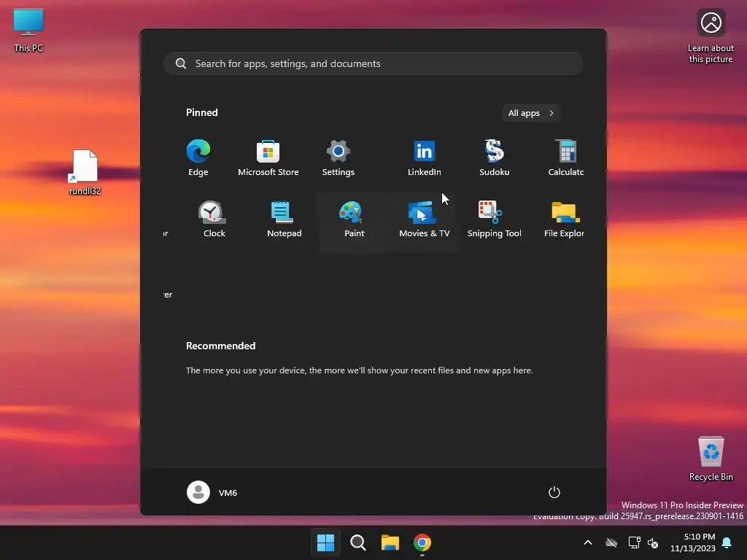Select the Recycle Bin desktop icon
This screenshot has height=560, width=747.
pyautogui.click(x=711, y=459)
